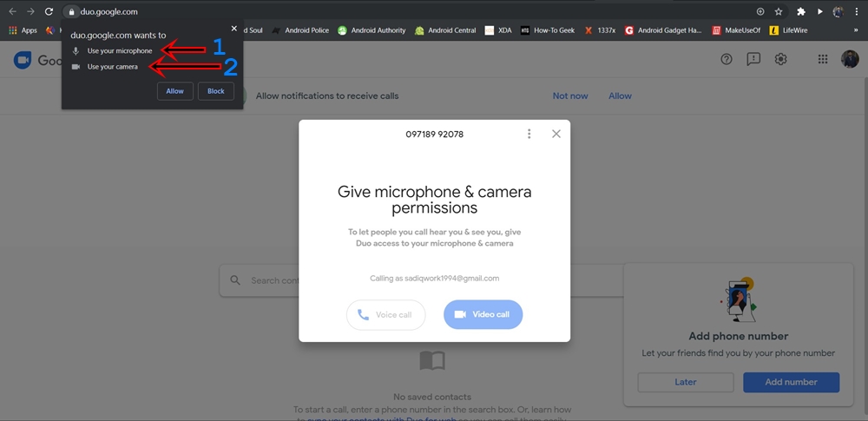The width and height of the screenshot is (868, 421).
Task: Open the Apps bookmark shortcut
Action: pos(23,30)
